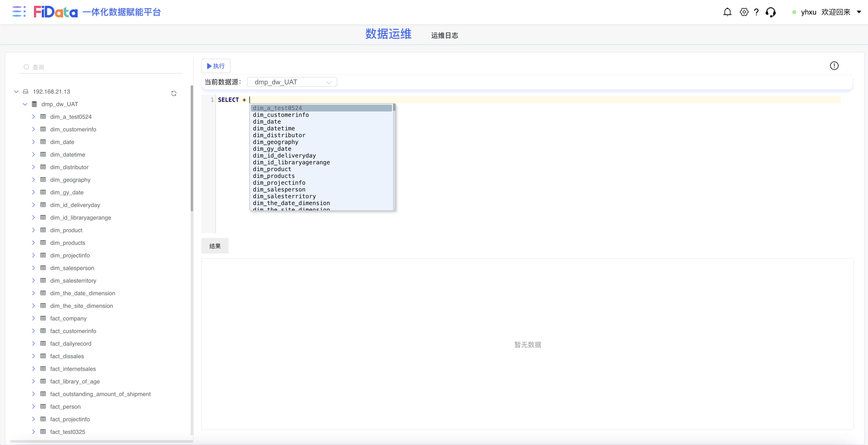This screenshot has height=445, width=868.
Task: Open the yhxu user account dropdown arrow
Action: point(859,12)
